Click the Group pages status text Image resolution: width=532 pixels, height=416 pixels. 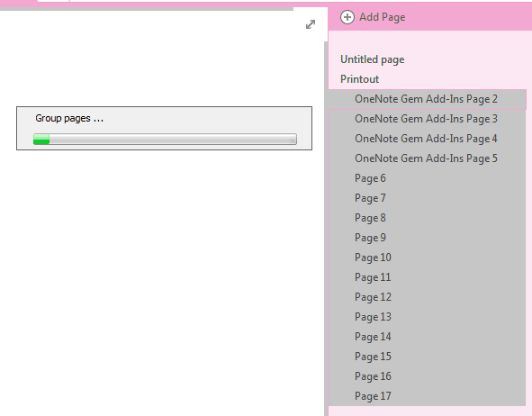(x=69, y=119)
